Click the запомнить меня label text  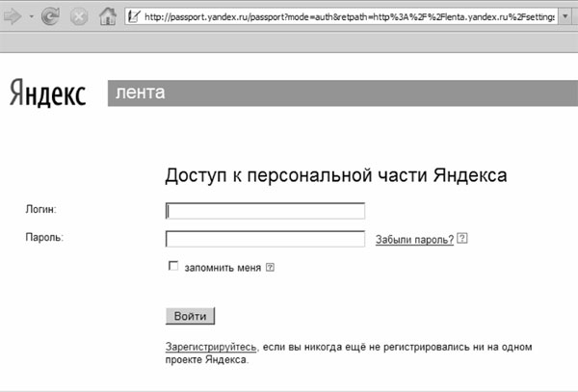(223, 268)
